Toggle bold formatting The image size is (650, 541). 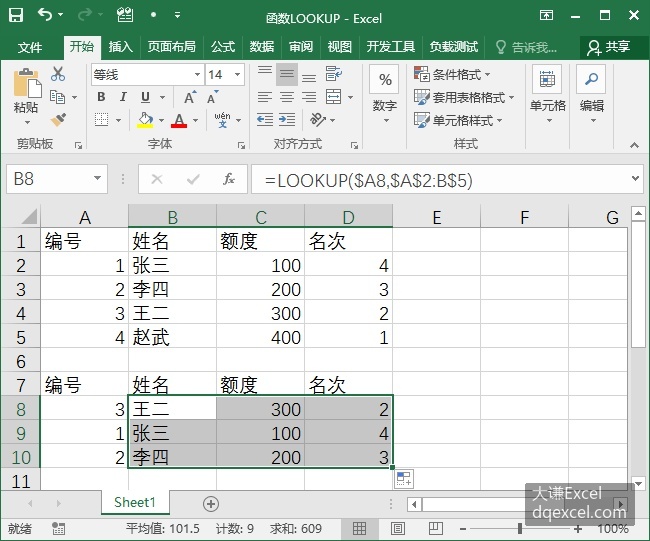tap(101, 97)
